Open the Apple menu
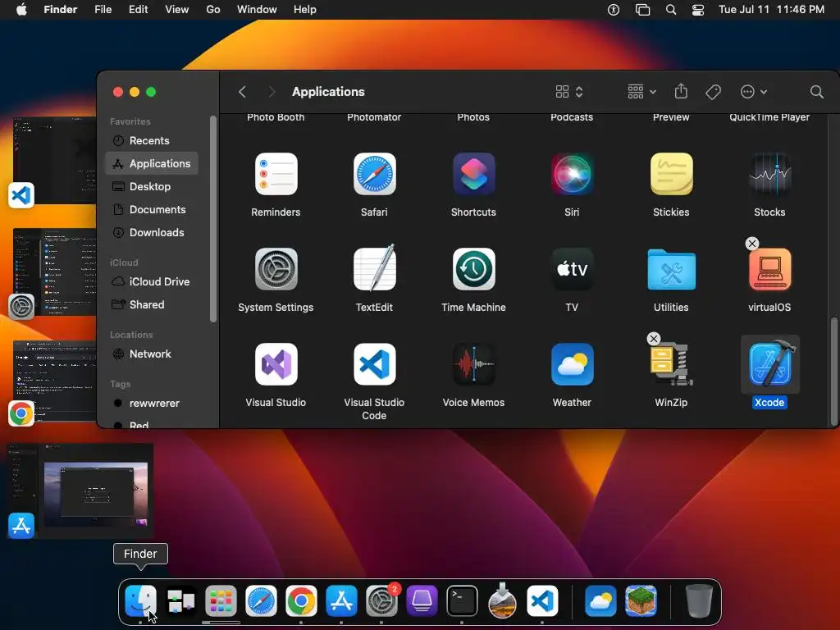Image resolution: width=840 pixels, height=630 pixels. (21, 10)
